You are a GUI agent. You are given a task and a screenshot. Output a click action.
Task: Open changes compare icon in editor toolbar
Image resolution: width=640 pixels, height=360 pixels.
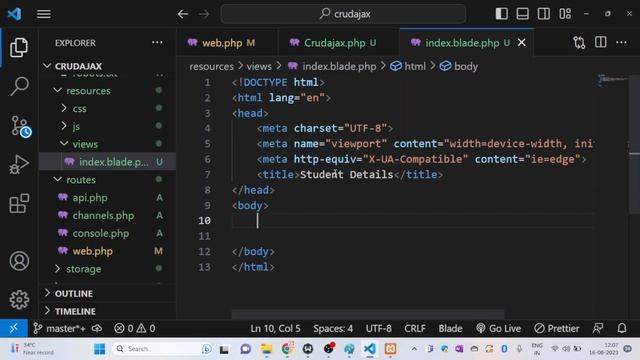click(579, 42)
